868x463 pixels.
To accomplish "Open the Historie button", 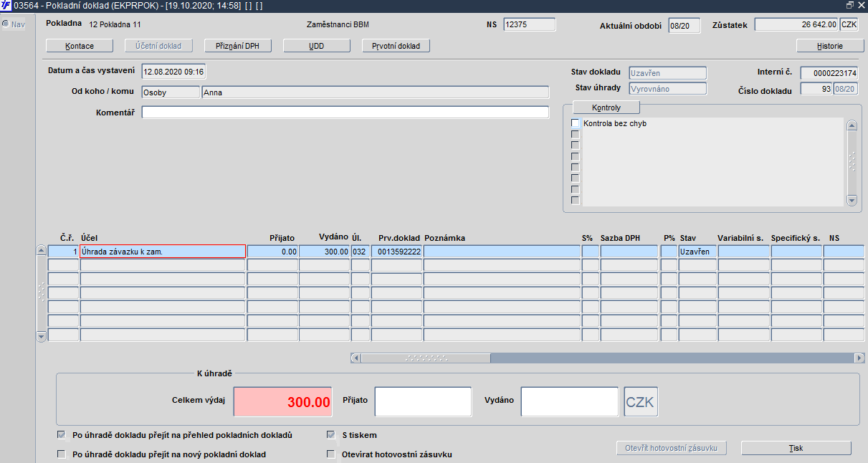I will point(830,46).
